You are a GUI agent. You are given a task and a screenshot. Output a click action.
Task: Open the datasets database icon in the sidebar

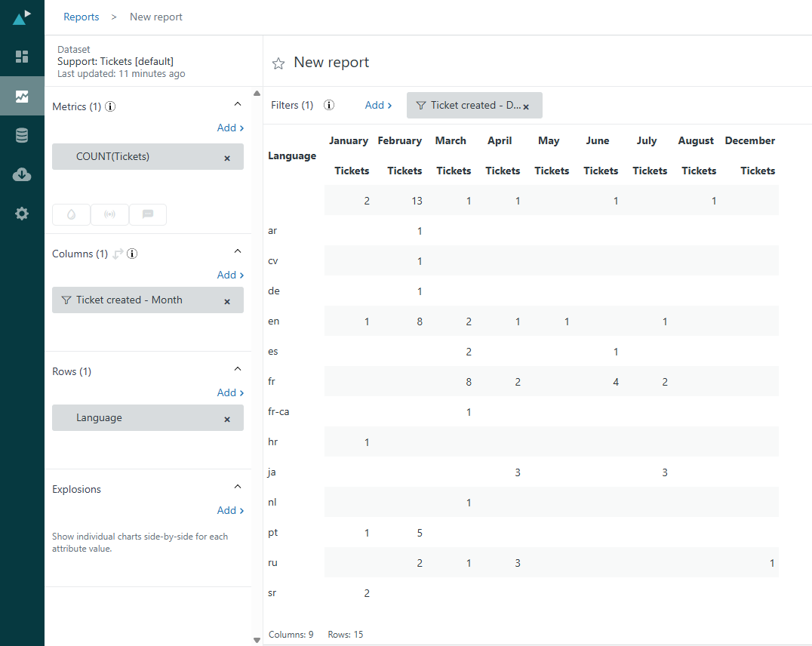coord(22,136)
